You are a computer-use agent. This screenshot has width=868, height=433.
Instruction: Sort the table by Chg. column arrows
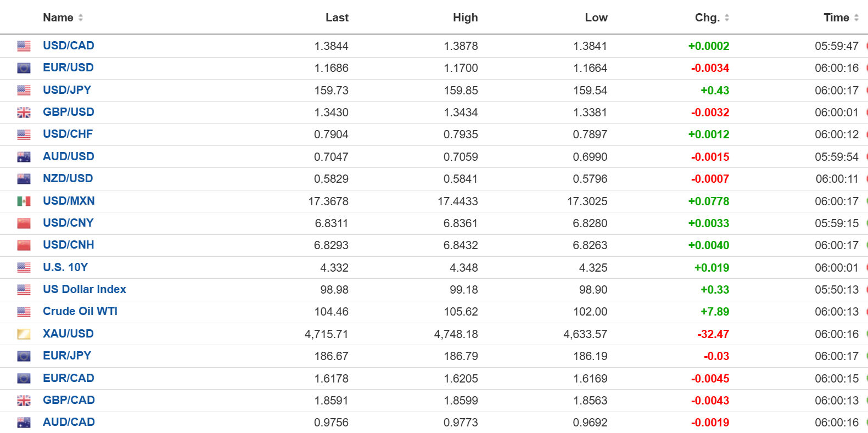click(x=727, y=18)
